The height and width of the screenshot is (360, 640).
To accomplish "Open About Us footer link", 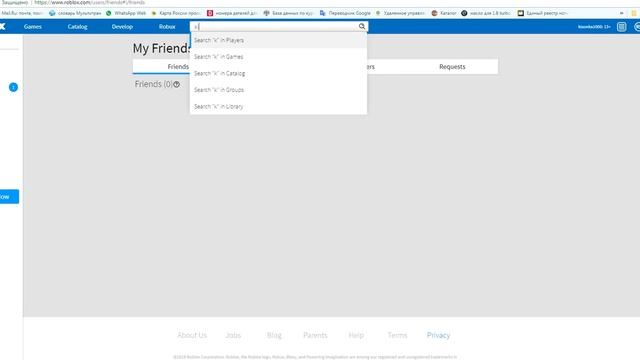I will pos(192,335).
